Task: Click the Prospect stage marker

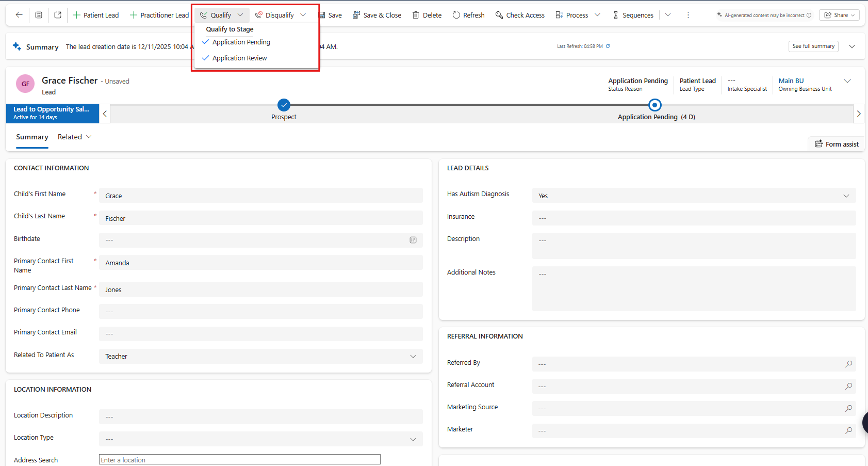Action: click(x=284, y=105)
